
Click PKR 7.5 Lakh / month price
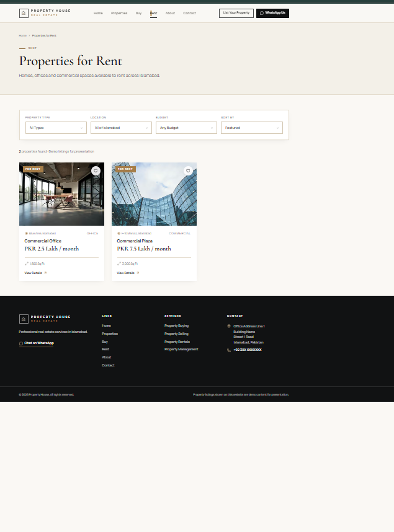tap(144, 249)
